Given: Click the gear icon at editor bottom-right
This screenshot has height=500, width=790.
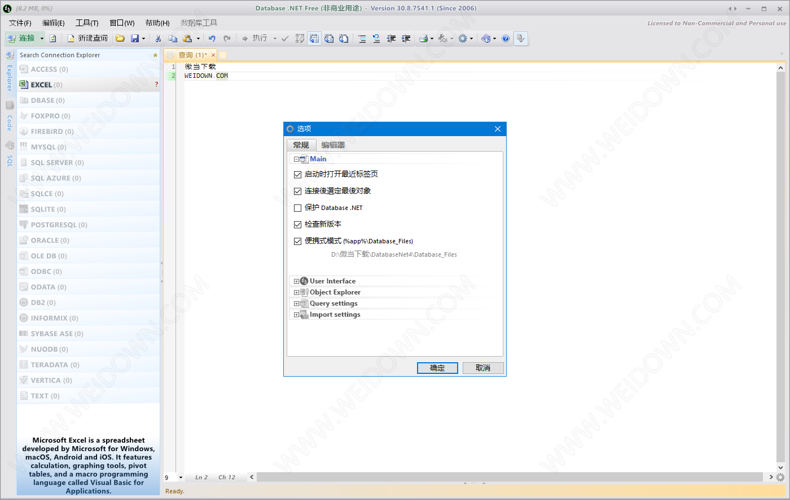Looking at the screenshot, I should (780, 477).
